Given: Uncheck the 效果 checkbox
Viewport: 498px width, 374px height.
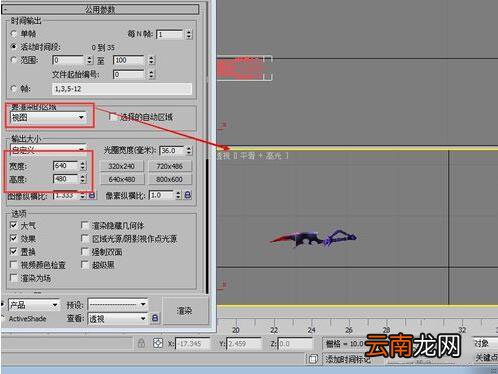Looking at the screenshot, I should tap(14, 238).
